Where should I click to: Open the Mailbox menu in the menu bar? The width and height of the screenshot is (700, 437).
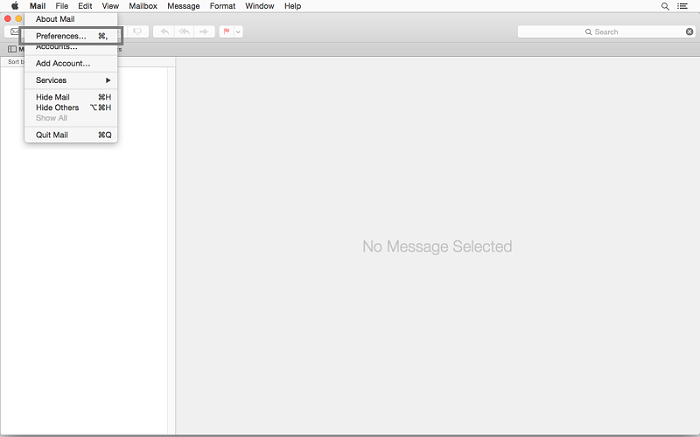[x=143, y=6]
